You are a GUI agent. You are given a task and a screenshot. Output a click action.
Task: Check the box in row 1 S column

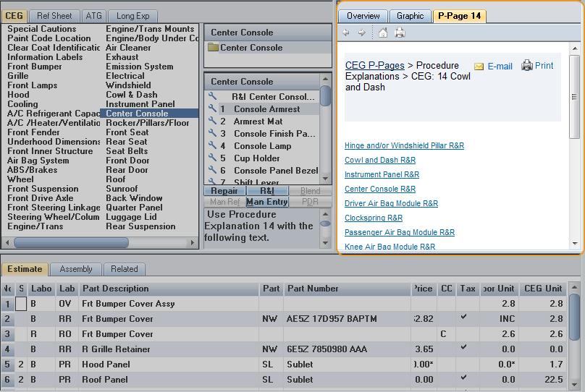tap(22, 304)
